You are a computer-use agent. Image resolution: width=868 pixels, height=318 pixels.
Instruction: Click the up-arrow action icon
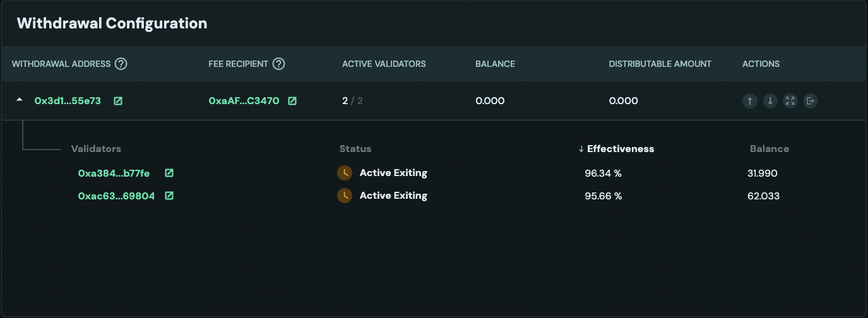[750, 101]
